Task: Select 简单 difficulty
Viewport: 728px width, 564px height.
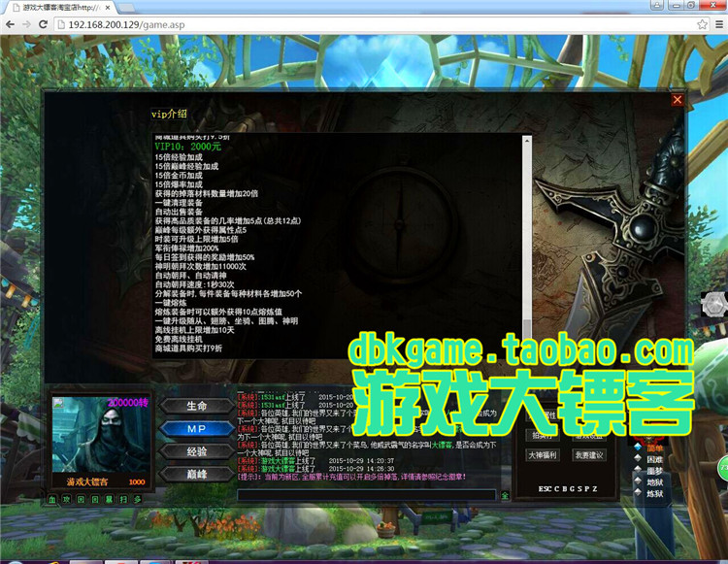Action: click(654, 448)
